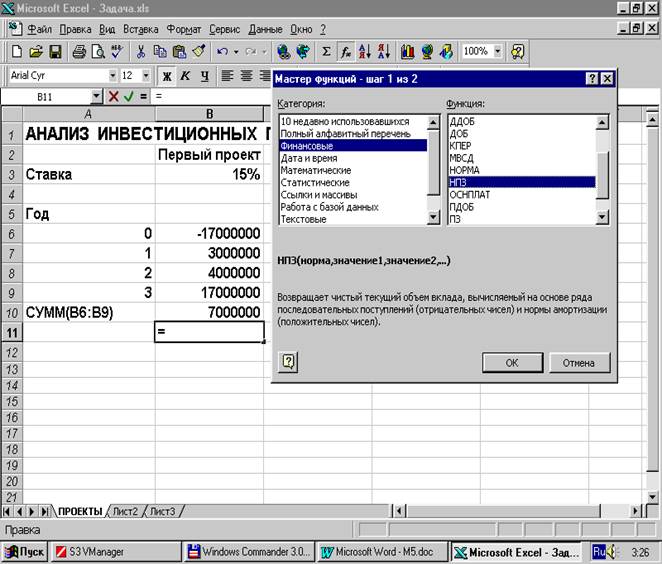Screen dimensions: 662x564
Task: Toggle Italic formatting К button
Action: tap(185, 76)
